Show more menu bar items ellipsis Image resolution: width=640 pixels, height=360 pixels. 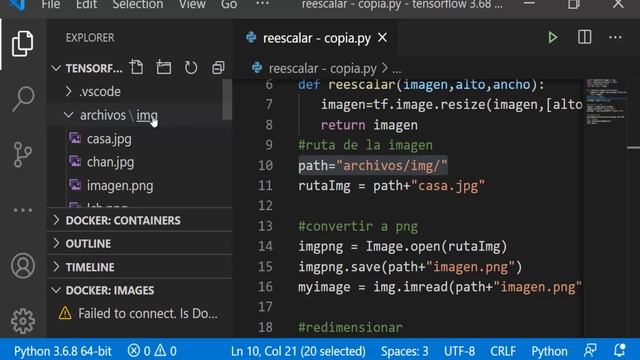[x=262, y=4]
